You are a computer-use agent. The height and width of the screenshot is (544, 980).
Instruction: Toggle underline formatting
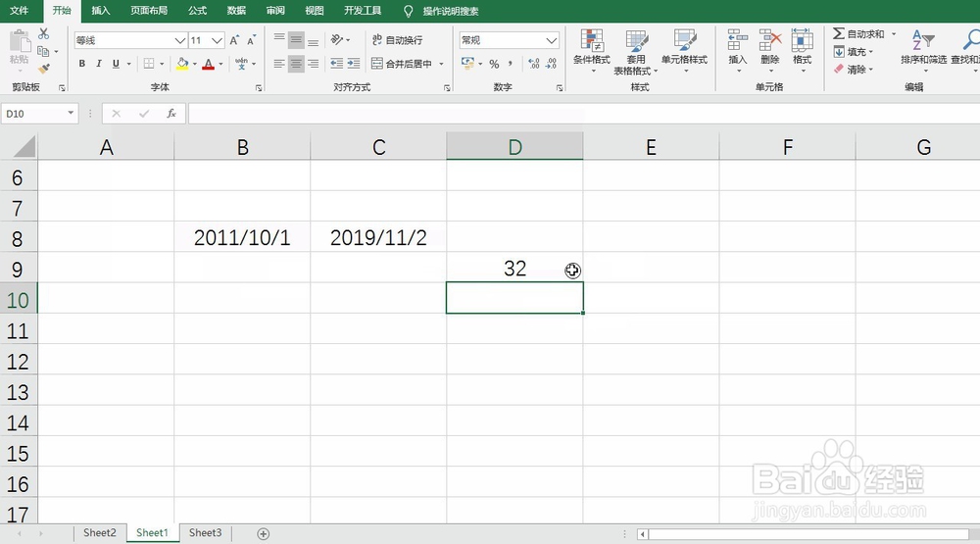[116, 64]
